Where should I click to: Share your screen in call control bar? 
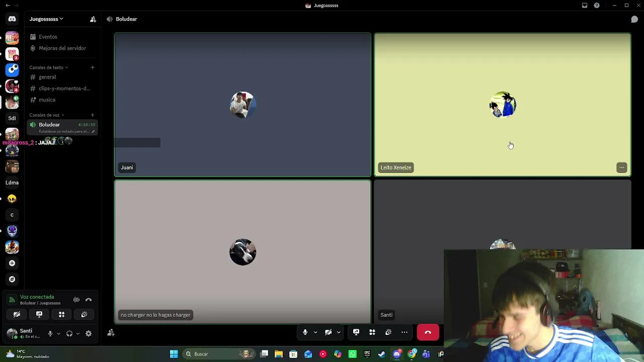tap(356, 332)
